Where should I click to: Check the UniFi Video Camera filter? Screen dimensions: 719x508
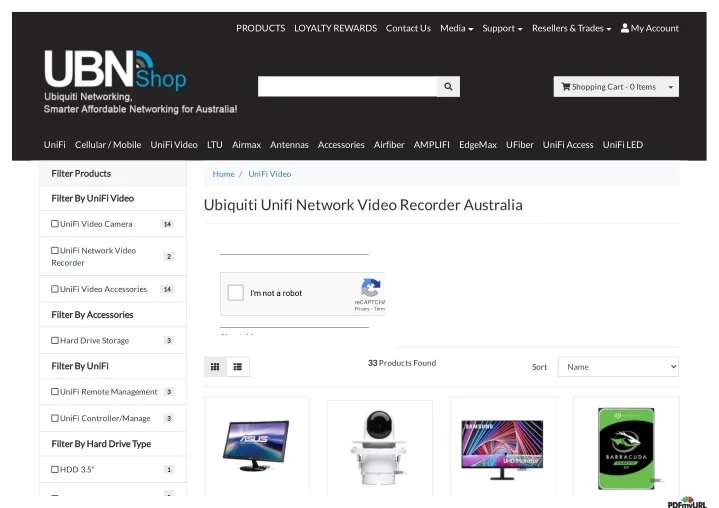[55, 224]
